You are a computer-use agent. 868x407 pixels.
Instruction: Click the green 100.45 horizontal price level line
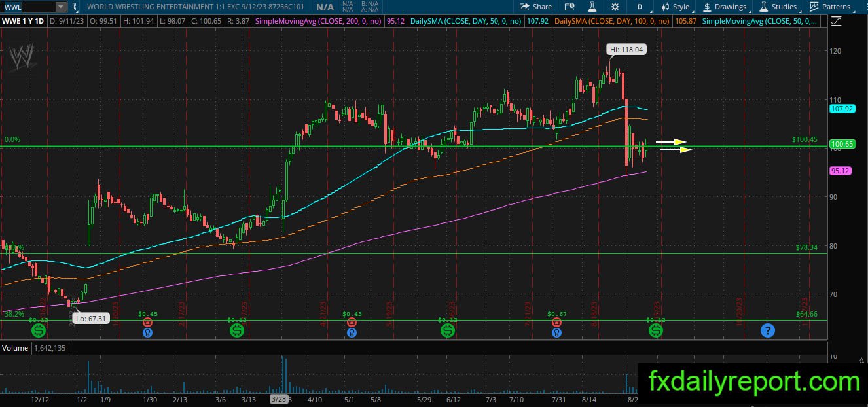click(413, 147)
